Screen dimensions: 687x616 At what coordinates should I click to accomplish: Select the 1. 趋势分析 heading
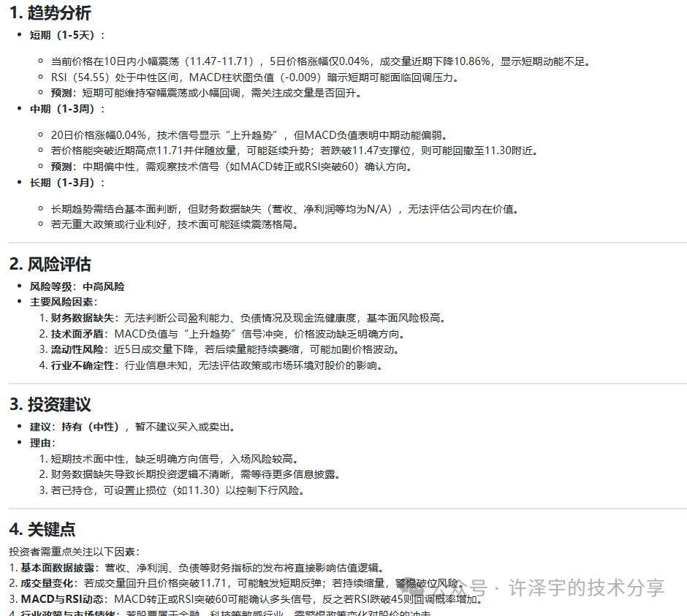(50, 12)
